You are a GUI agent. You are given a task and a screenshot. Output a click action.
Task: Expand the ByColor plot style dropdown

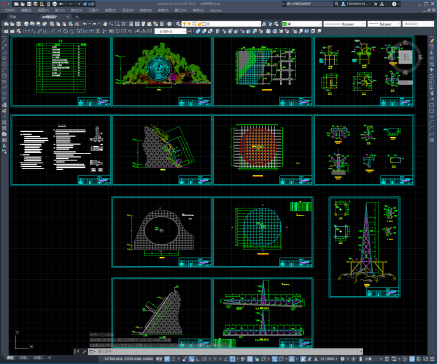point(432,24)
